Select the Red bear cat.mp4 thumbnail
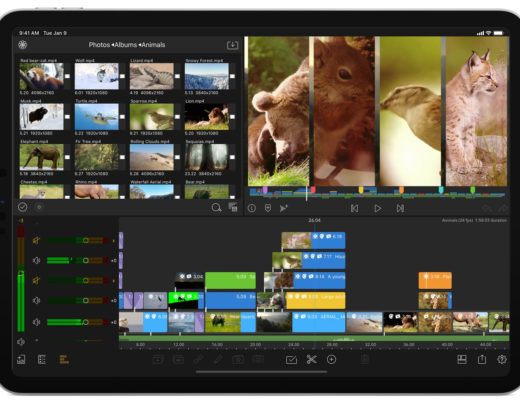The height and width of the screenshot is (400, 520). click(41, 76)
